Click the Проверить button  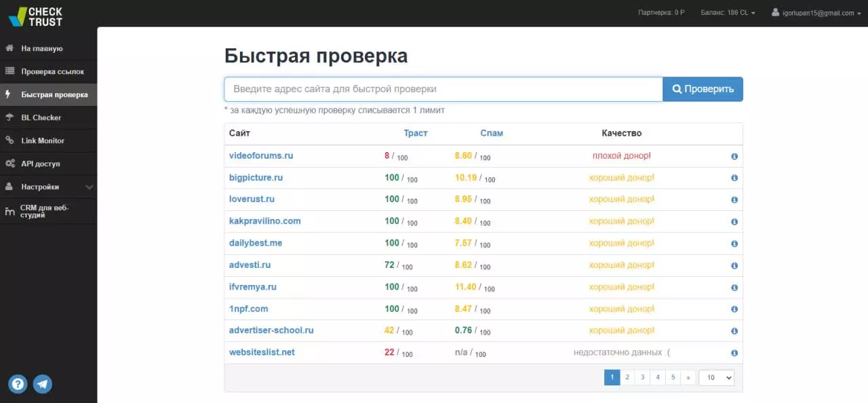point(703,89)
